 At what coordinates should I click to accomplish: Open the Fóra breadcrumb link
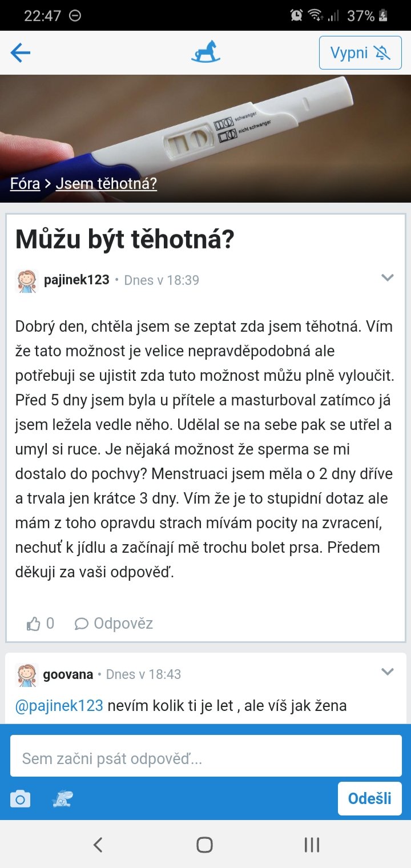pyautogui.click(x=25, y=183)
